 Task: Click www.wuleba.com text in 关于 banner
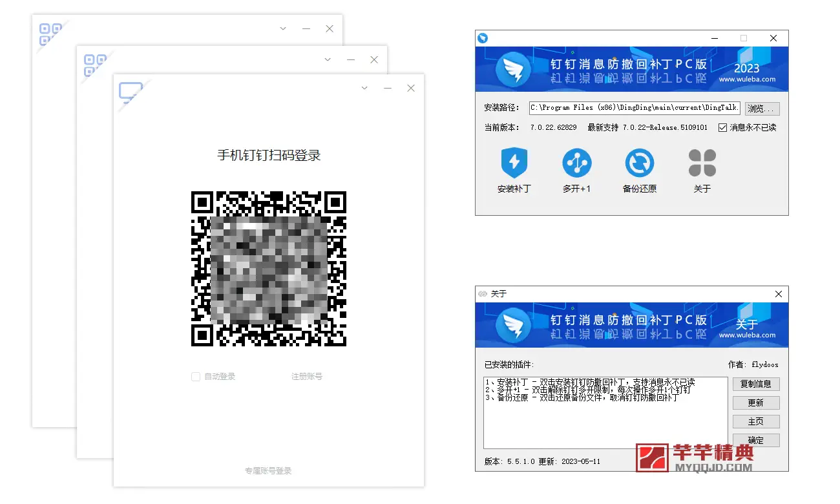(748, 335)
